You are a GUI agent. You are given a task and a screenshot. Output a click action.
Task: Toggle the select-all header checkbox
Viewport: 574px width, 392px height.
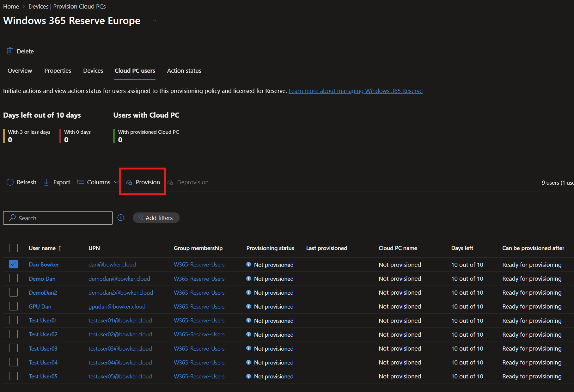pyautogui.click(x=13, y=248)
